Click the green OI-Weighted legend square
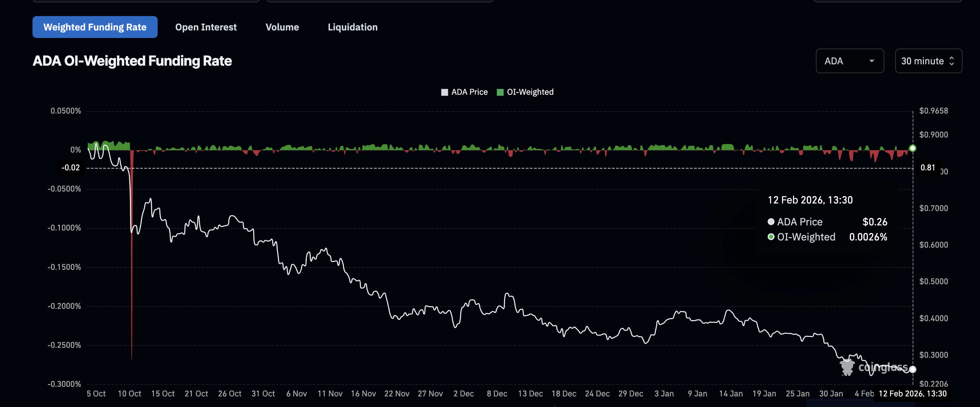 click(500, 92)
